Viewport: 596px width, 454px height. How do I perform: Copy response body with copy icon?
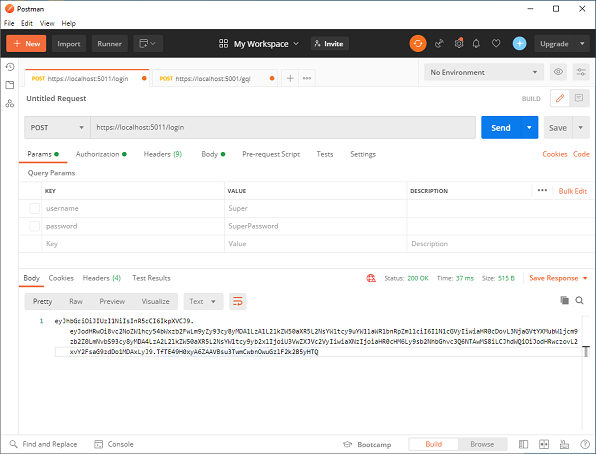click(564, 300)
